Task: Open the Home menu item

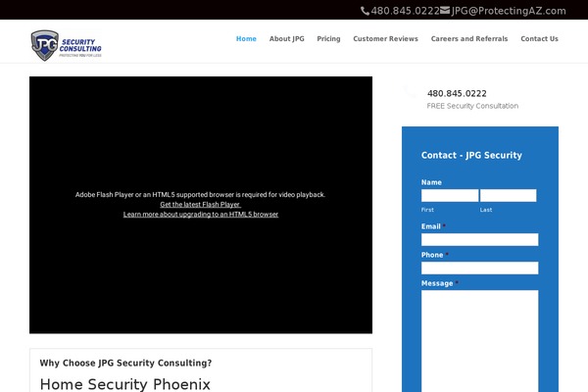Action: tap(246, 38)
